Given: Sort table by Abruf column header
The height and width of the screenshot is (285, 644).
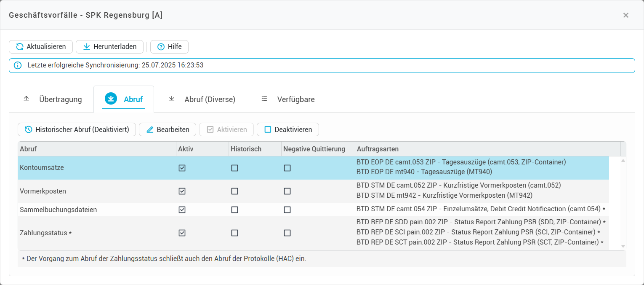Looking at the screenshot, I should (97, 149).
